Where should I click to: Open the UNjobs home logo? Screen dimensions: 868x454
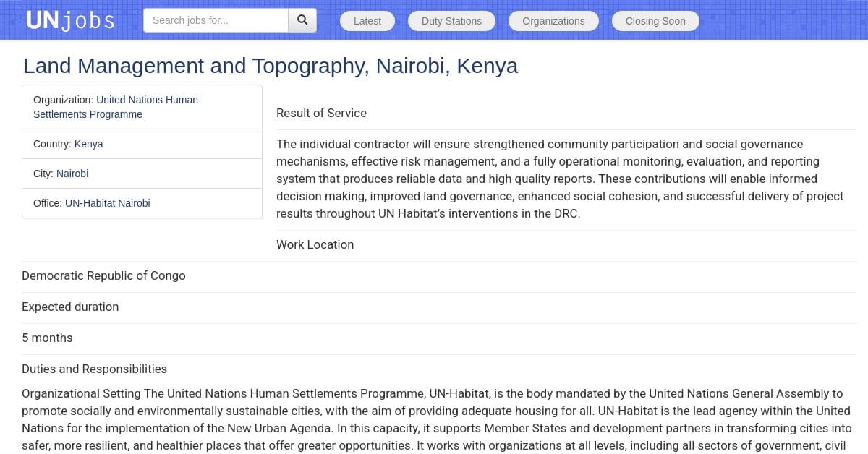[x=70, y=20]
